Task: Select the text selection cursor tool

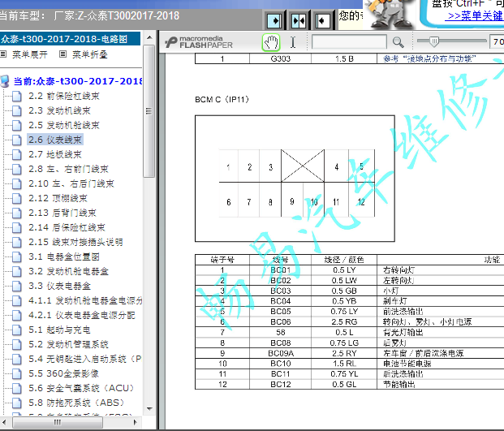Action: [x=293, y=42]
